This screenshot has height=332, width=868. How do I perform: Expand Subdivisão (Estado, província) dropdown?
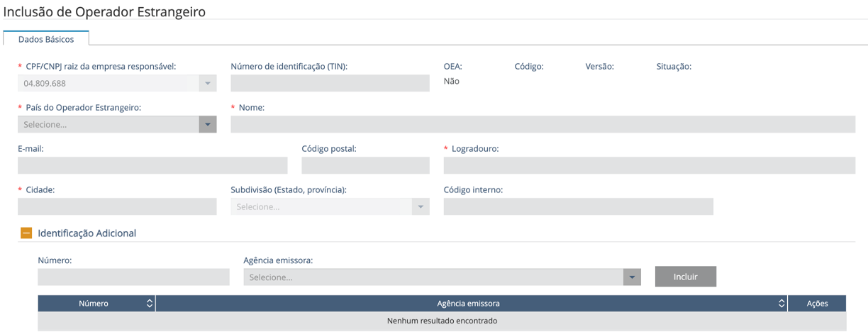420,206
